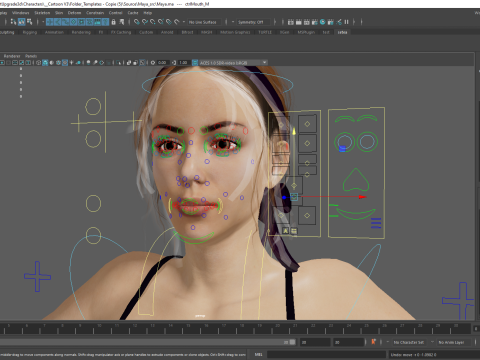Toggle the highlighted textured display icon
Screen dimensions: 480x360
(65, 63)
